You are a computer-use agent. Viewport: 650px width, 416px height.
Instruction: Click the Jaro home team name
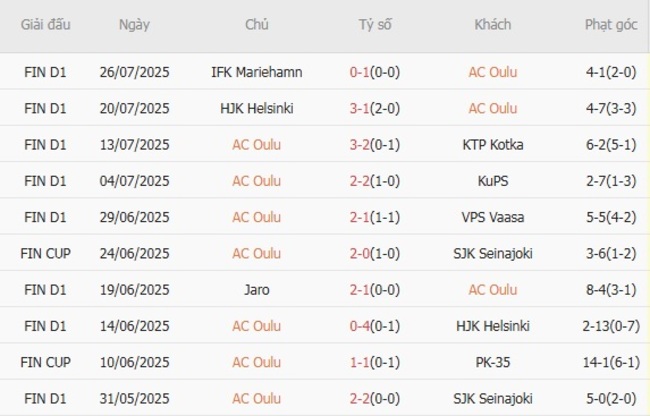point(256,290)
